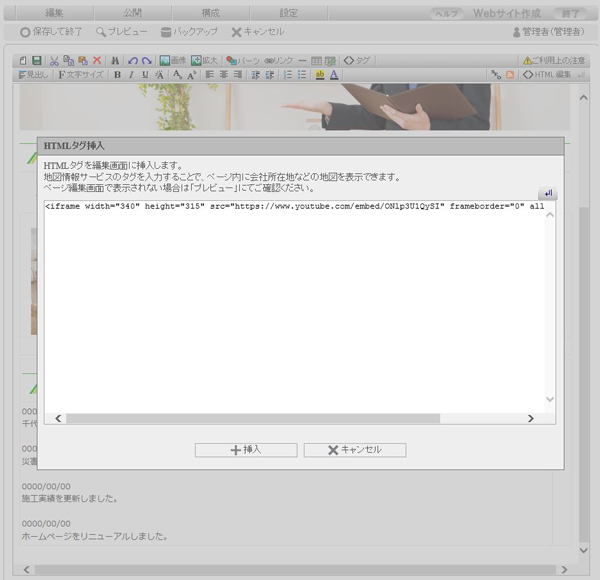The width and height of the screenshot is (600, 580).
Task: Click the 終了 exit button
Action: tap(570, 13)
